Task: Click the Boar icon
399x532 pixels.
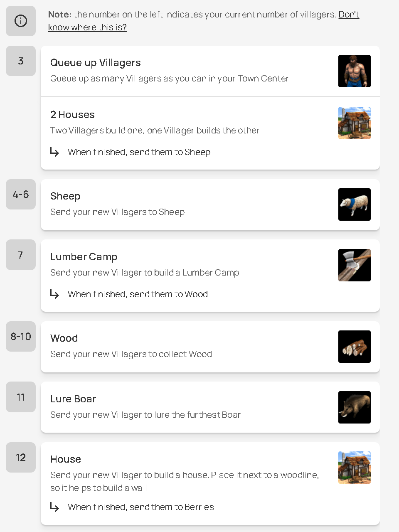Action: pos(354,407)
